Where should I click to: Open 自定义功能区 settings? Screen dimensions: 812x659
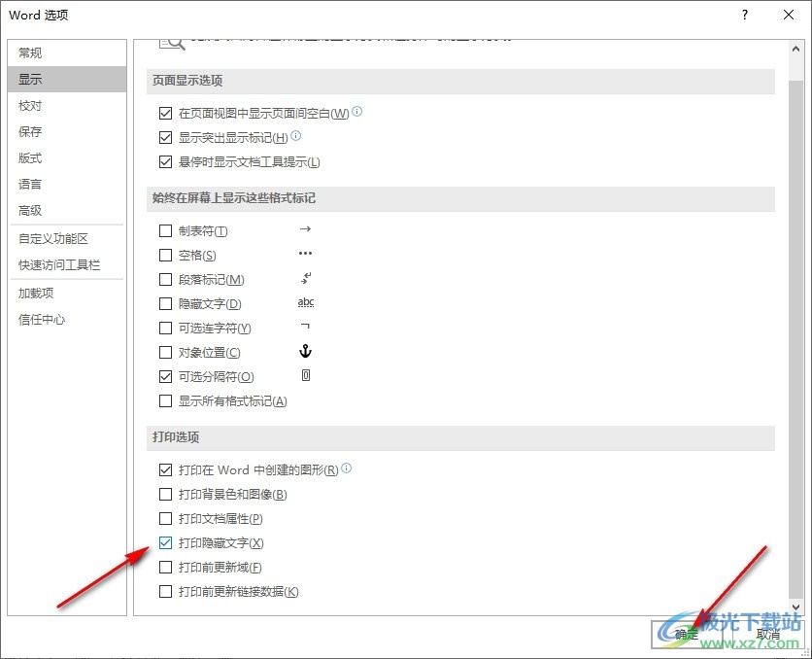click(67, 239)
